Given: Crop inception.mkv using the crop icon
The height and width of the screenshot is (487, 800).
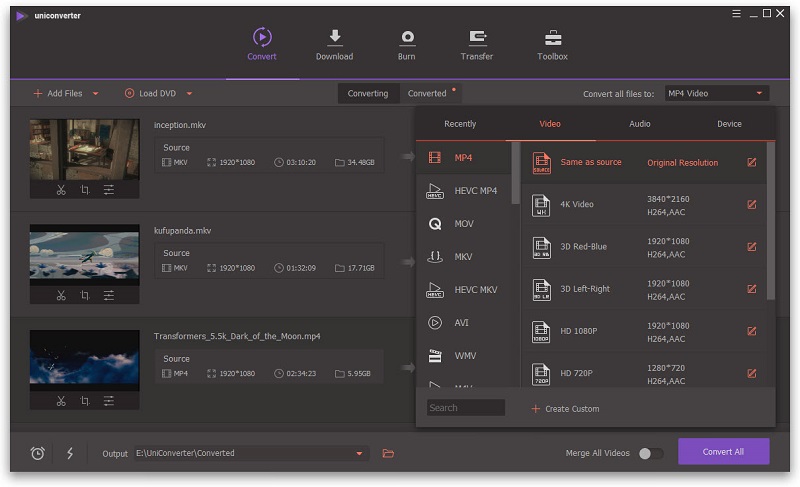Looking at the screenshot, I should pos(85,190).
